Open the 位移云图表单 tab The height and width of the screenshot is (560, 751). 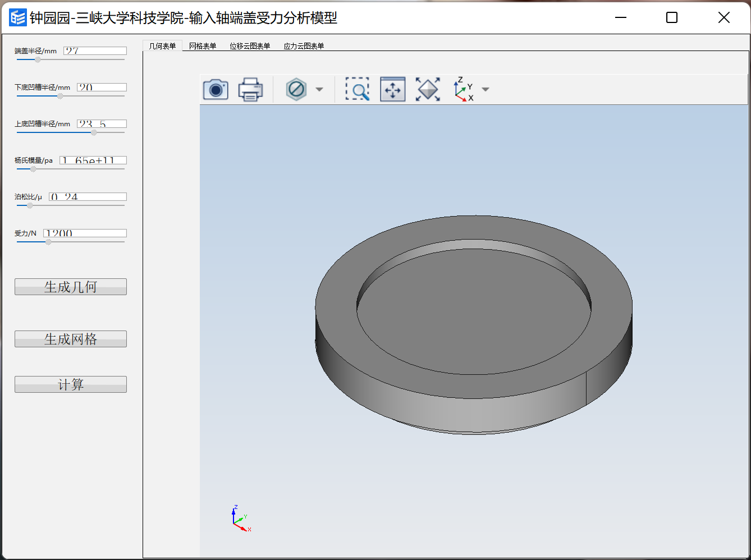tap(250, 46)
